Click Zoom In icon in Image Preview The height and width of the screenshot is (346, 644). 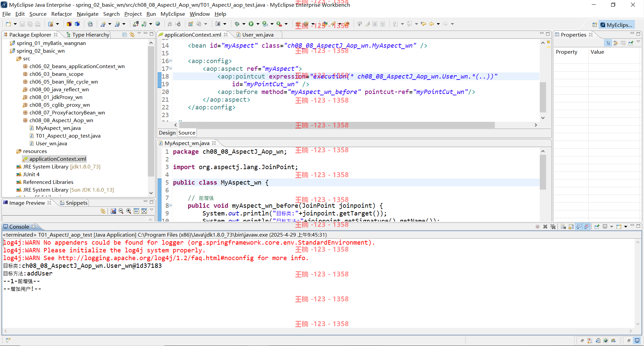(128, 211)
